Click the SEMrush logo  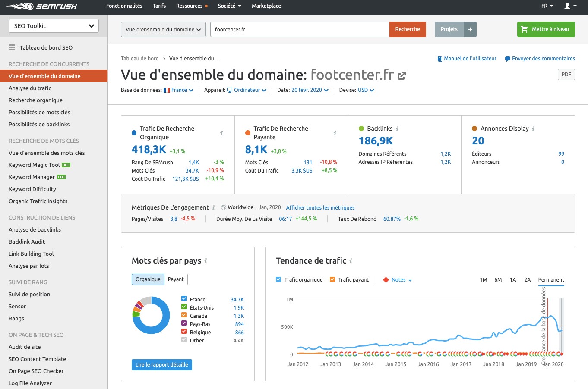(42, 6)
